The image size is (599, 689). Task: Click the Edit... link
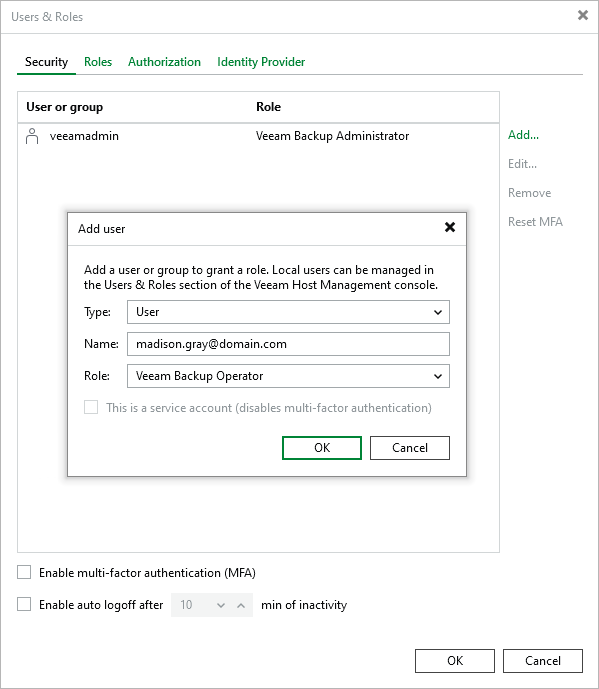coord(522,164)
